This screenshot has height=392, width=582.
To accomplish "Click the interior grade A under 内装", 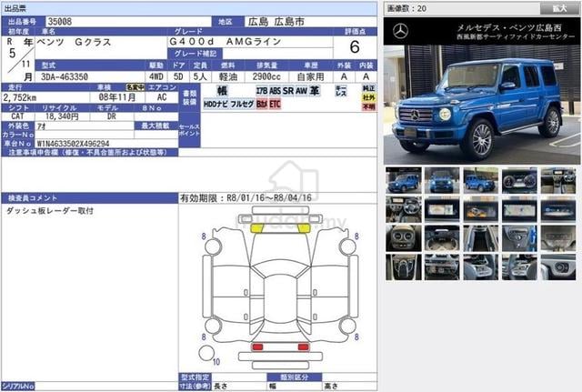I will [366, 76].
